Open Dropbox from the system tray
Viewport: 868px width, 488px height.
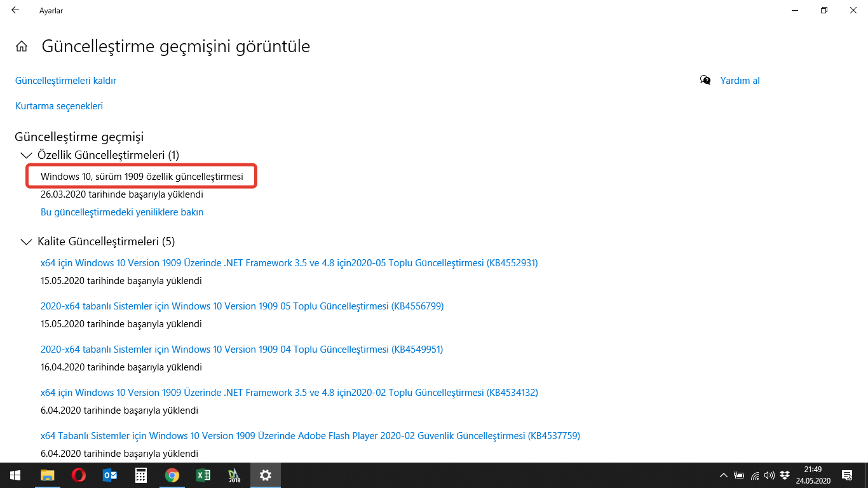(785, 475)
